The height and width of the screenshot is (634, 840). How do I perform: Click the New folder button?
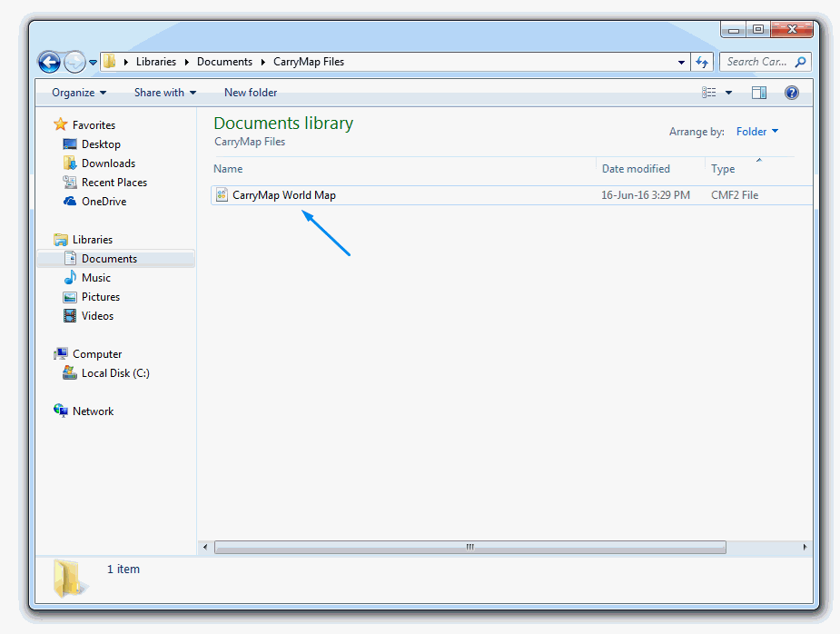[x=251, y=93]
